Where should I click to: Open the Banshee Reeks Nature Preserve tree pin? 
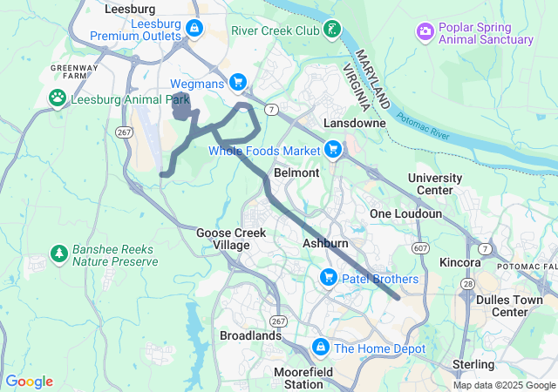click(59, 254)
